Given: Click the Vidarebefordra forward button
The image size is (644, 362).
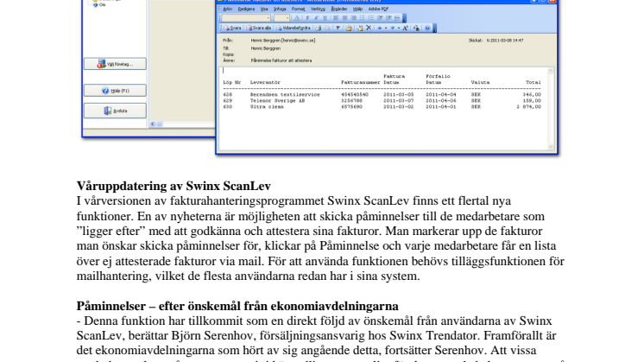Looking at the screenshot, I should 294,28.
